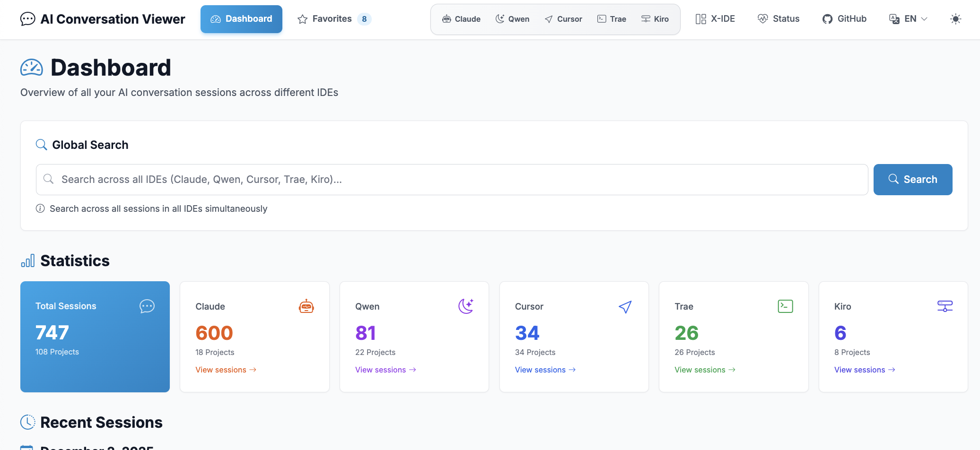This screenshot has width=980, height=450.
Task: Expand the EN language dropdown
Action: 908,19
